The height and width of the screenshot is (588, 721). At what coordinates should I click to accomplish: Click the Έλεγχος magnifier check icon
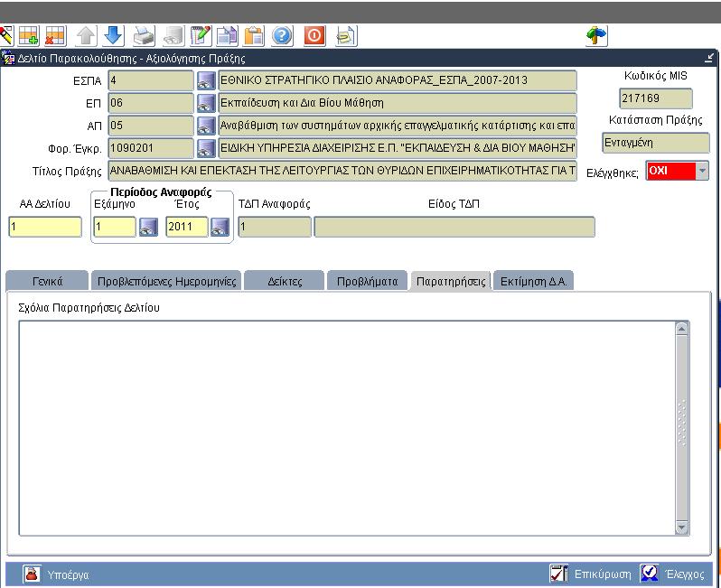[650, 573]
